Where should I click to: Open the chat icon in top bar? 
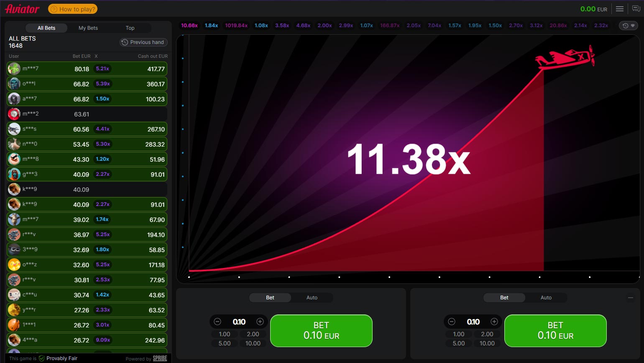click(x=636, y=9)
